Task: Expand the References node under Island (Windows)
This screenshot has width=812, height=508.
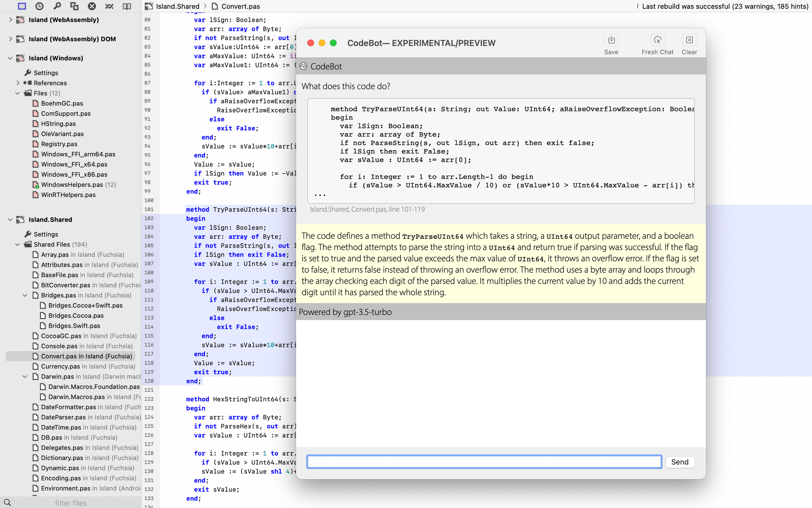Action: (18, 83)
